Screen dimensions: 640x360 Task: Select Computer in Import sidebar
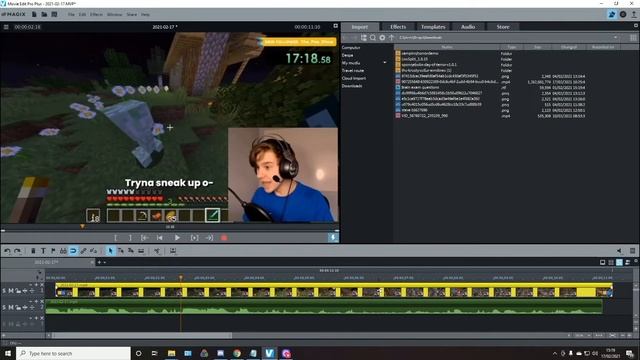(351, 48)
